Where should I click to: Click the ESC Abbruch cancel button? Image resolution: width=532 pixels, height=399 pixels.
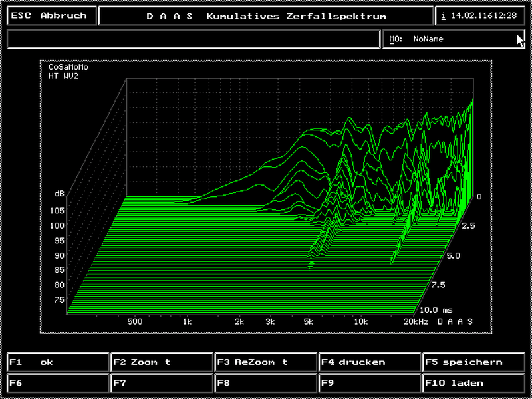coord(51,16)
